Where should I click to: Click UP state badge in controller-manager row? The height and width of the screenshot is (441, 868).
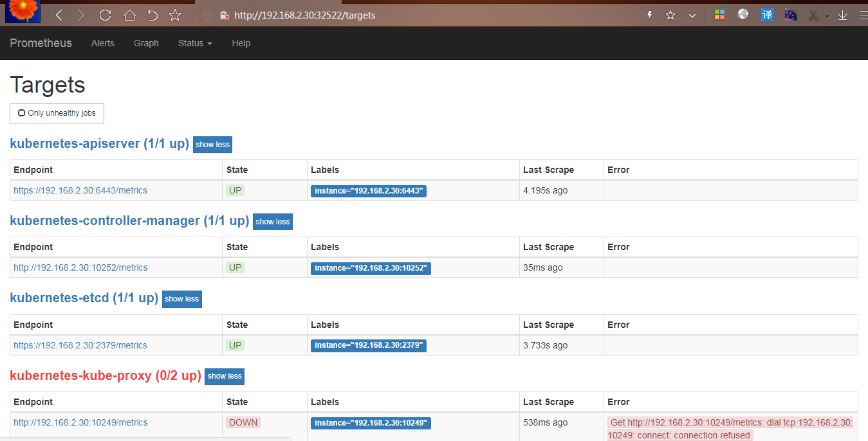[235, 267]
